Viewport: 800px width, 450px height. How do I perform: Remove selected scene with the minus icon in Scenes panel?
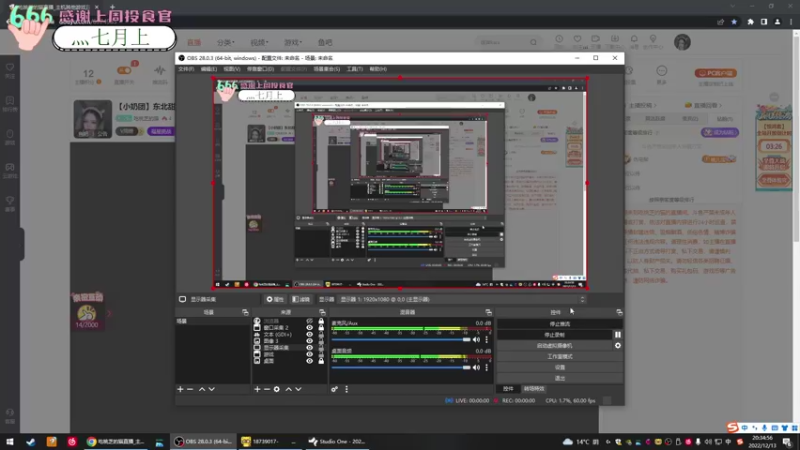(x=190, y=389)
